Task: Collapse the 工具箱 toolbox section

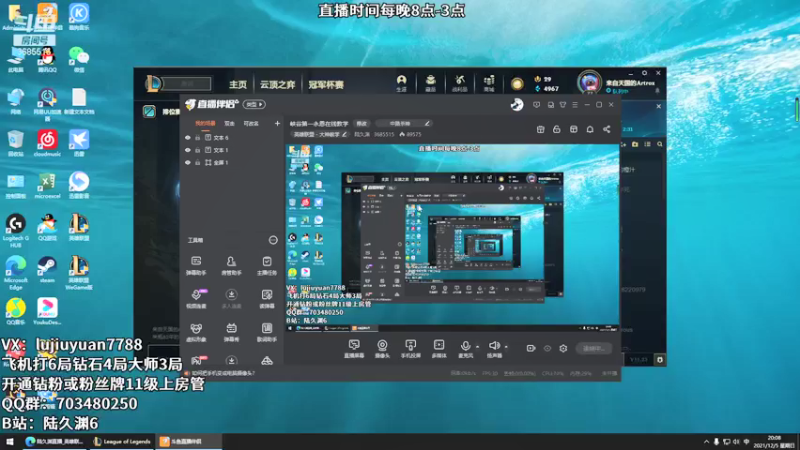Action: point(273,240)
